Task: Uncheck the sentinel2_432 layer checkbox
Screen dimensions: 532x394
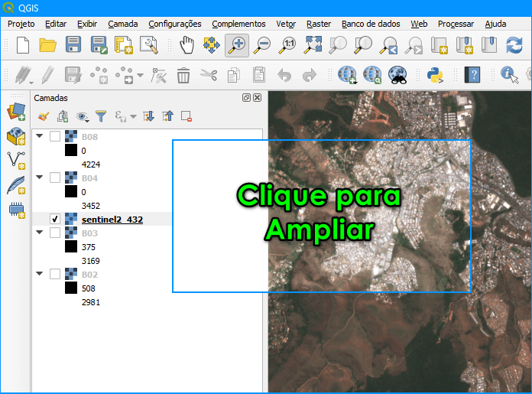Action: tap(55, 219)
